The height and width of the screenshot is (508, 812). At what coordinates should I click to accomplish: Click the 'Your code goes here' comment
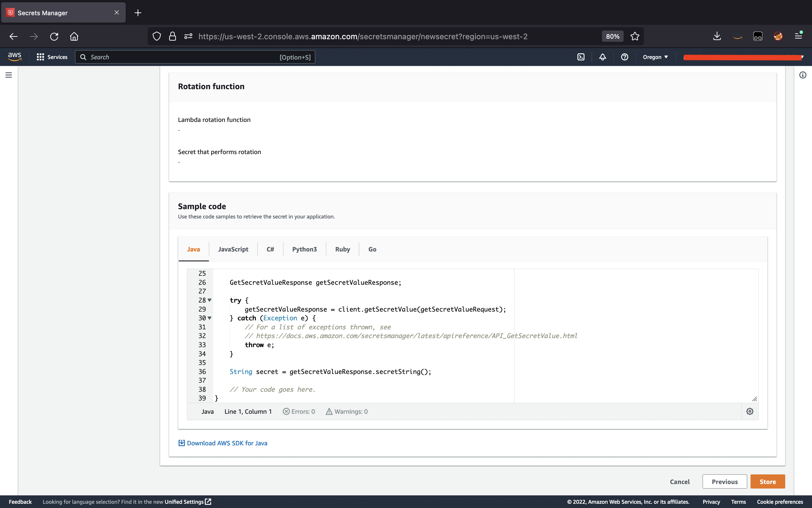[272, 389]
